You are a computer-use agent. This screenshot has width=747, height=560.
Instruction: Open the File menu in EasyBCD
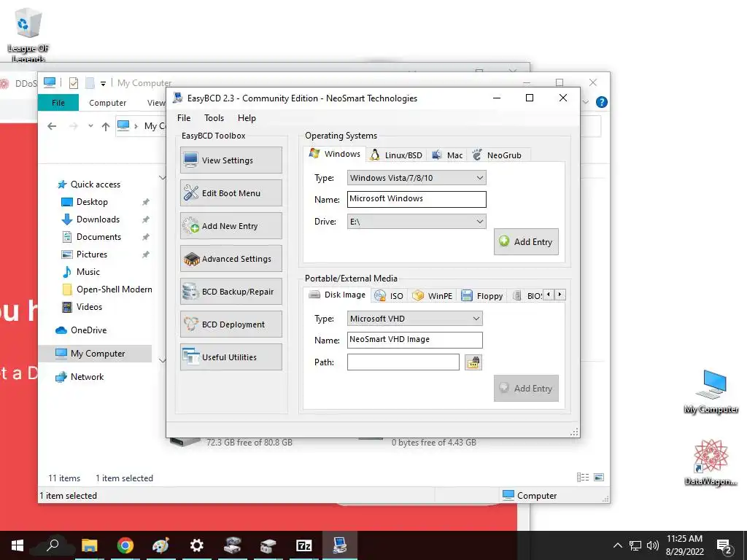click(x=184, y=118)
